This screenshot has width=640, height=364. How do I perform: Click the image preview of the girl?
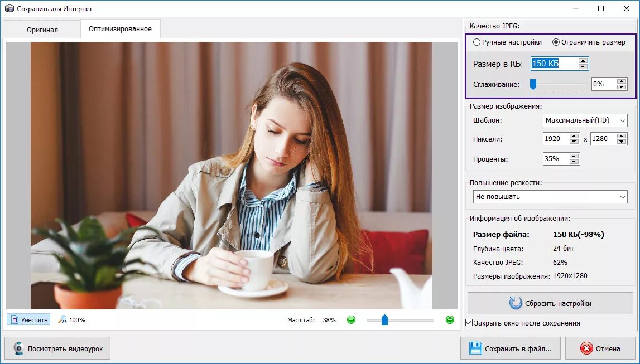(x=232, y=175)
